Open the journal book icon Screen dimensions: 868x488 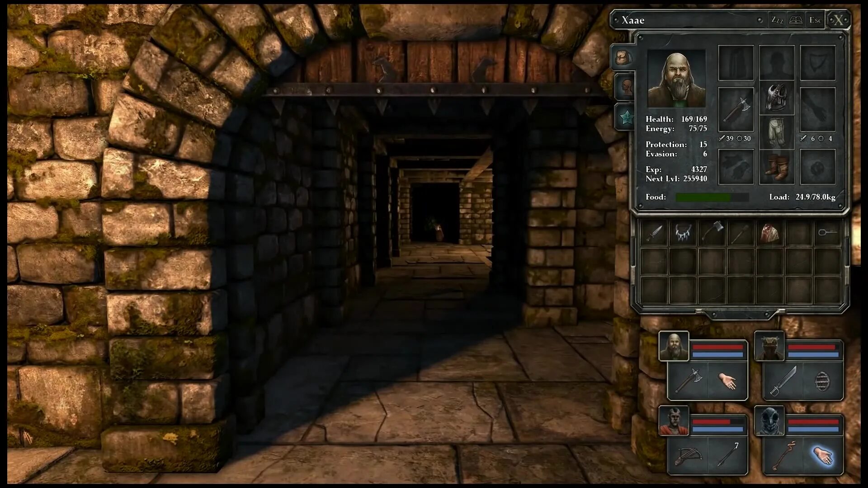tap(796, 20)
